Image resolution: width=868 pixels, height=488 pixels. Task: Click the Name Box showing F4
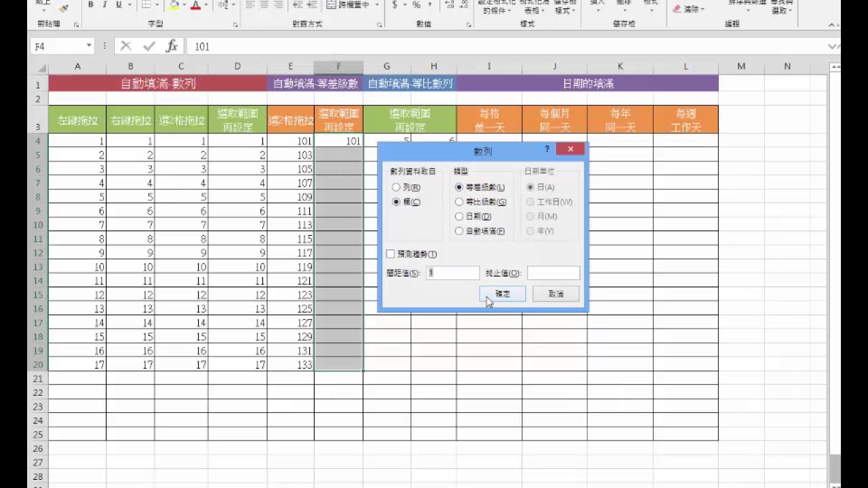click(58, 46)
